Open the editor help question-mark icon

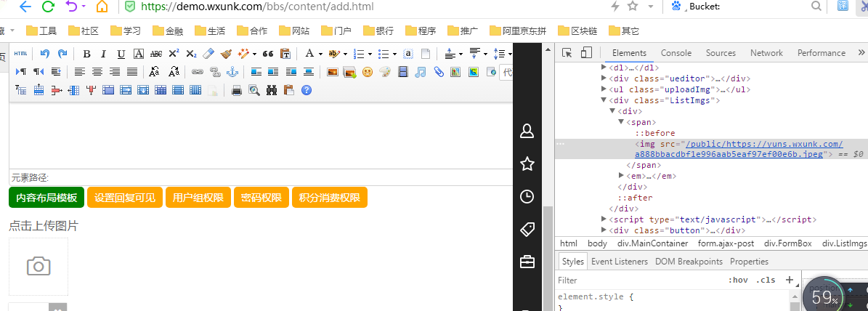pos(307,90)
